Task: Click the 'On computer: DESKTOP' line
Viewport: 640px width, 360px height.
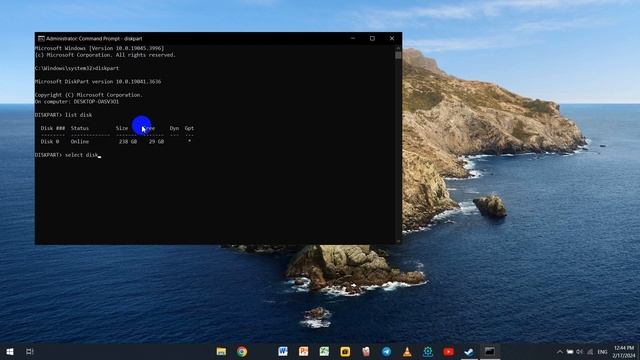Action: click(x=77, y=101)
